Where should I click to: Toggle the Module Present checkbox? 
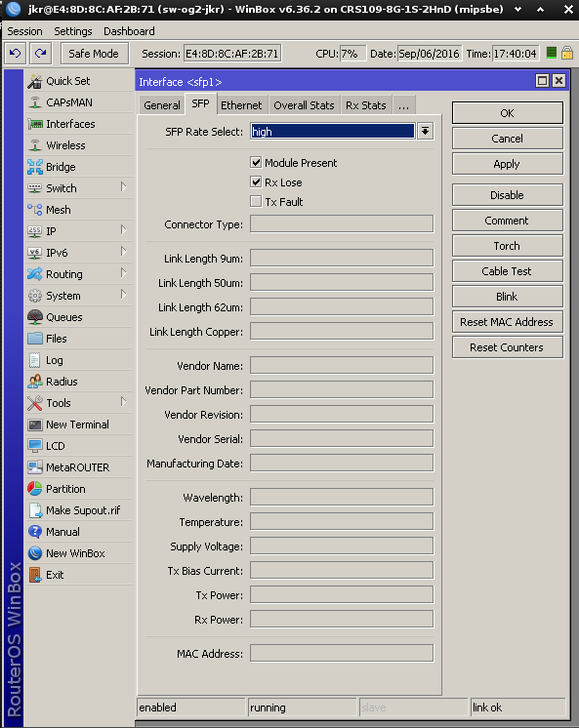256,163
